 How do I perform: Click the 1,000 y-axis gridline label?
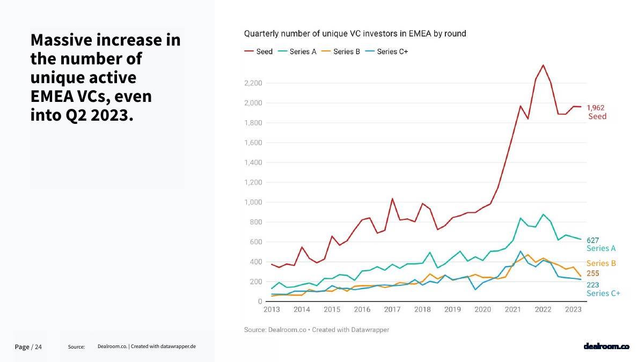coord(252,202)
